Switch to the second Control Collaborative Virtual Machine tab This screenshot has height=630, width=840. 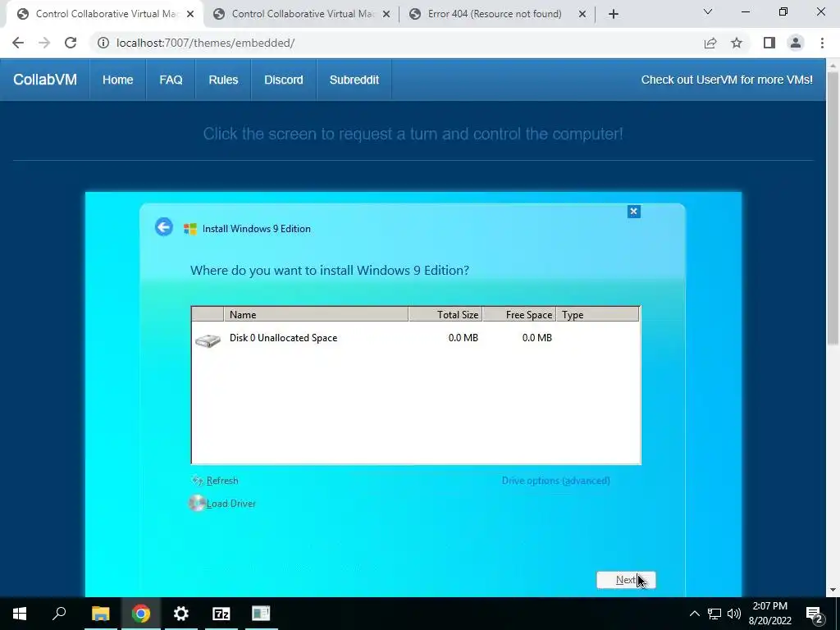click(301, 14)
